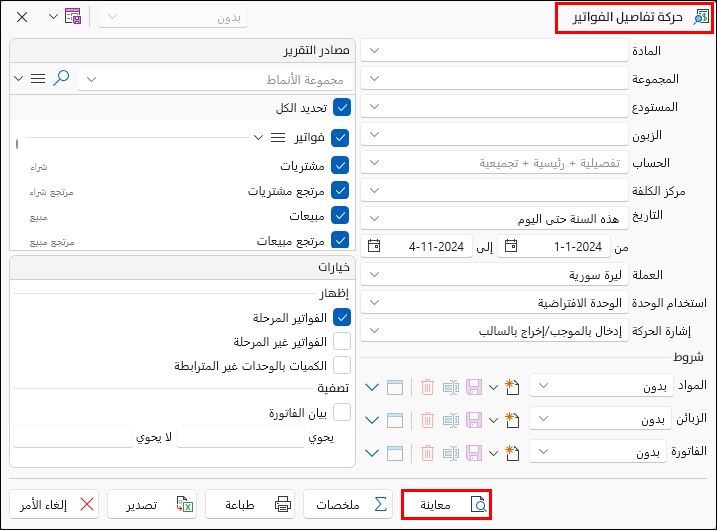
Task: Uncheck the تحديد الكل checkbox
Action: pos(342,107)
